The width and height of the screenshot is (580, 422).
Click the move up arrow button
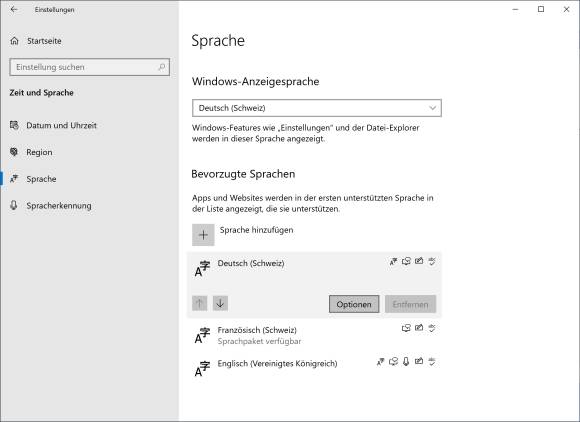(200, 303)
